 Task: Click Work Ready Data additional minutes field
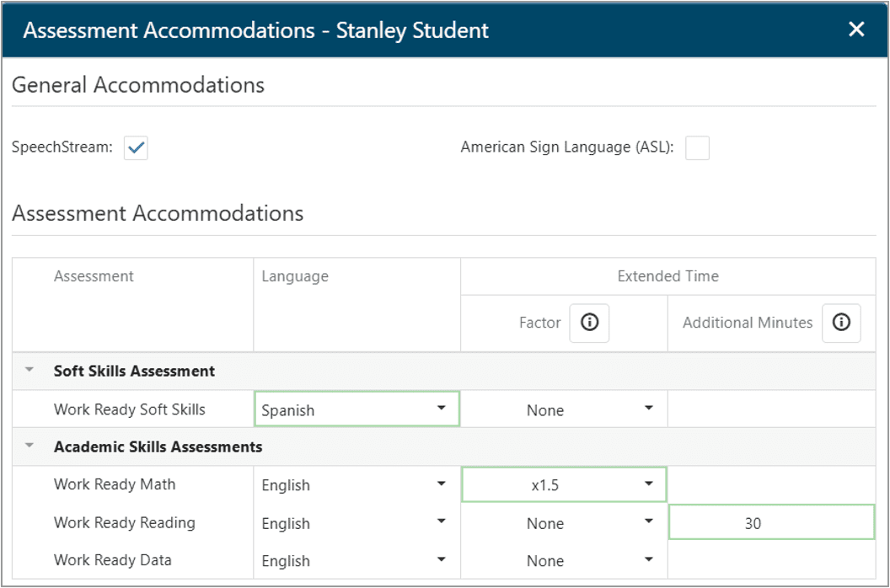coord(772,560)
